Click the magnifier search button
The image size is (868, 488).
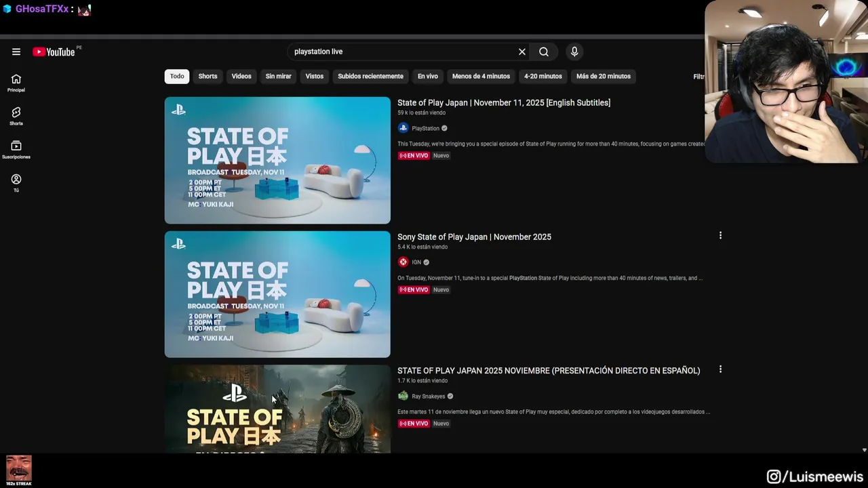point(544,52)
